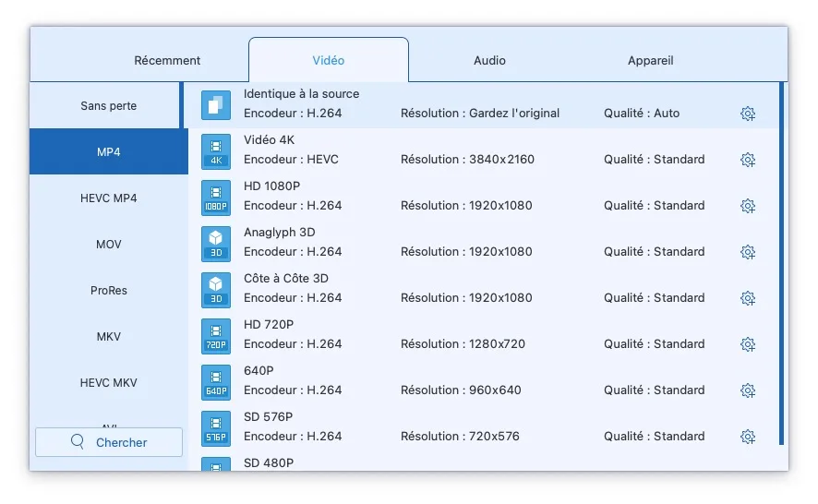The height and width of the screenshot is (504, 818).
Task: Pick the Sans perte category
Action: tap(109, 106)
